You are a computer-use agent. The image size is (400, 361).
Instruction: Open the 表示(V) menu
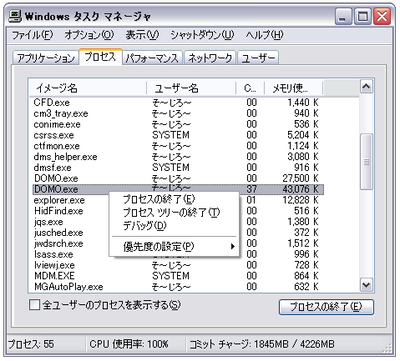pos(142,35)
